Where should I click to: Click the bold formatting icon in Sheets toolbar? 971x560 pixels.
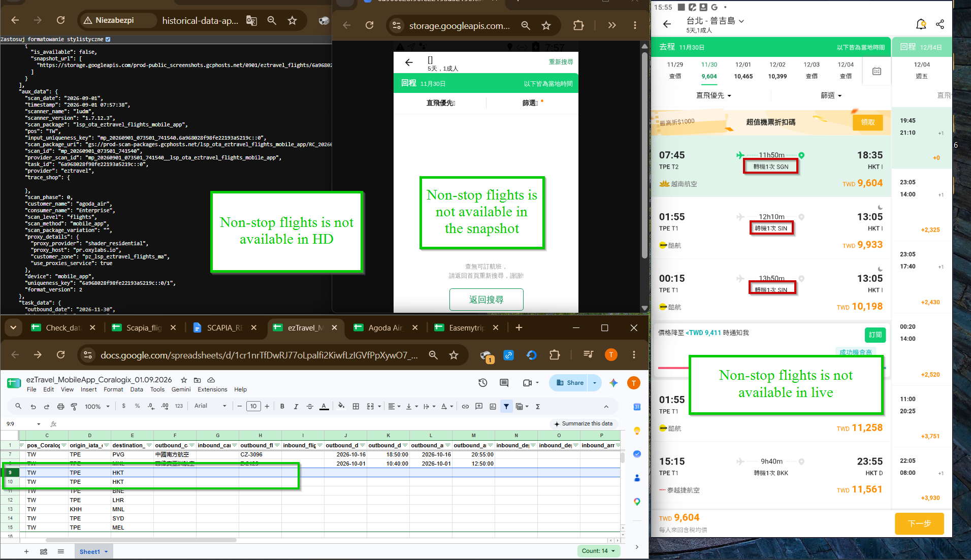point(282,406)
